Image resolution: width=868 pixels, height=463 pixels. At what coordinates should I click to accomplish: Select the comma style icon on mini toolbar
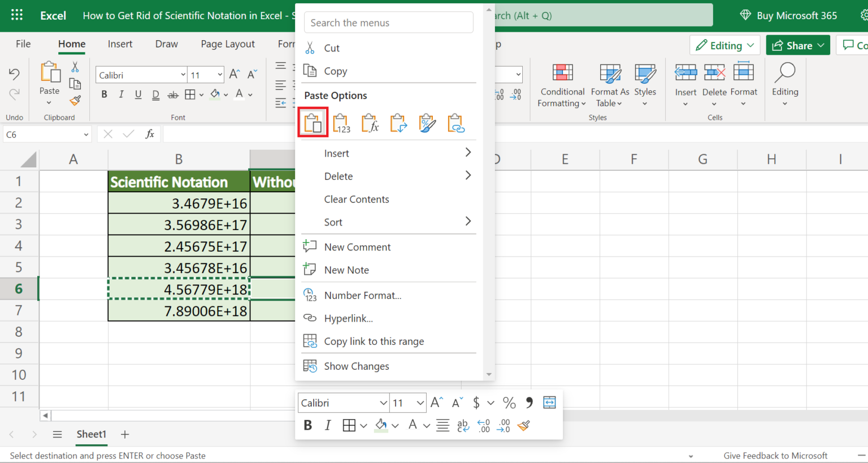529,402
